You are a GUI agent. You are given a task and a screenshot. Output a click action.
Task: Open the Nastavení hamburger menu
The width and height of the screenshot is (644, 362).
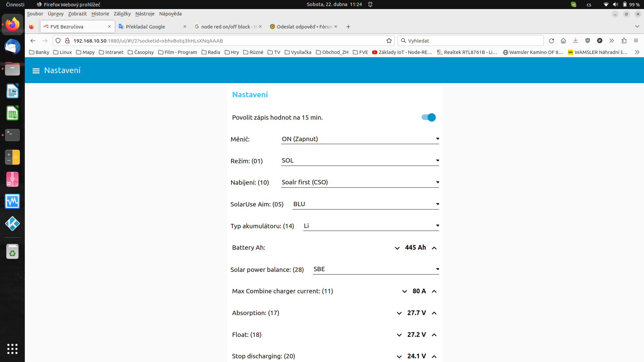[36, 71]
